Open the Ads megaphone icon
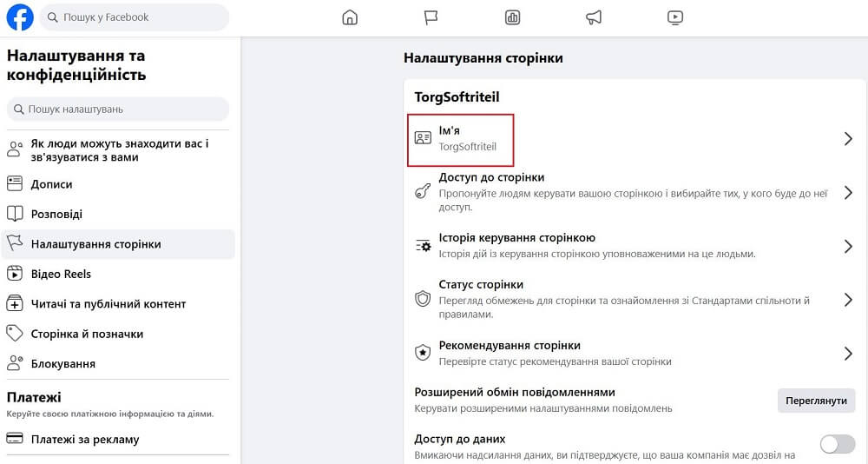The width and height of the screenshot is (868, 464). pyautogui.click(x=594, y=17)
